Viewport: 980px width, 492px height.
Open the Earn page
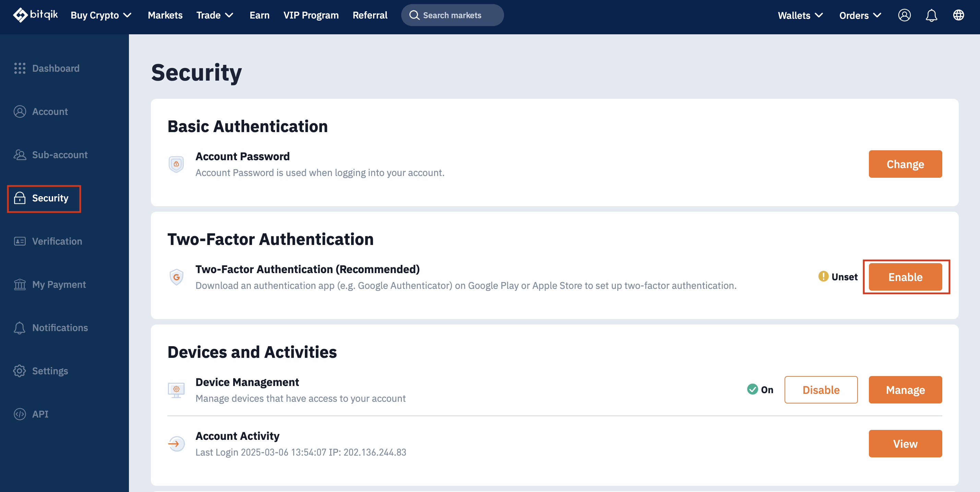click(x=260, y=15)
